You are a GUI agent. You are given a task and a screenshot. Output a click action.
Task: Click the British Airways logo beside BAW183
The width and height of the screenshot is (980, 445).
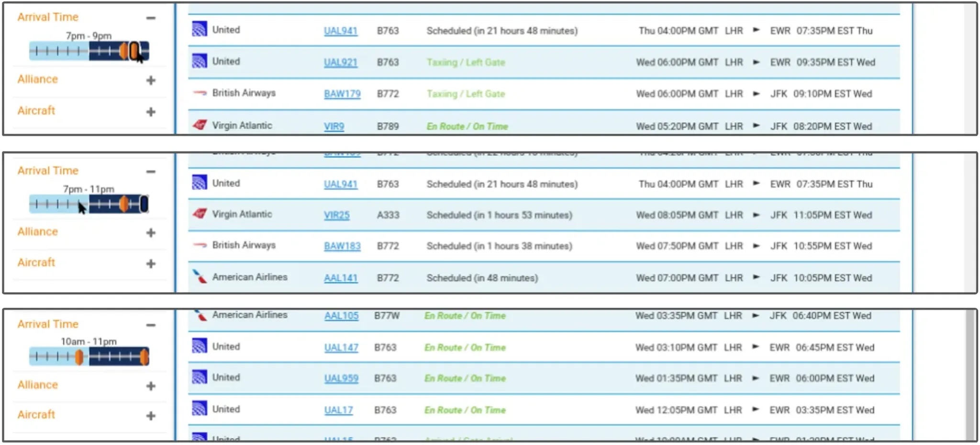[x=199, y=245]
